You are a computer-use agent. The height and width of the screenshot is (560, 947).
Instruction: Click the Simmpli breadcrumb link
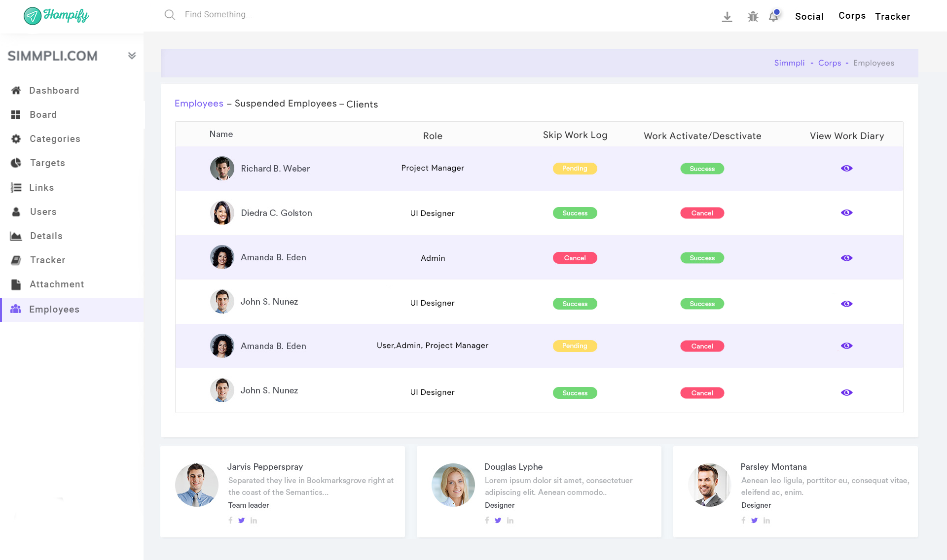[789, 63]
